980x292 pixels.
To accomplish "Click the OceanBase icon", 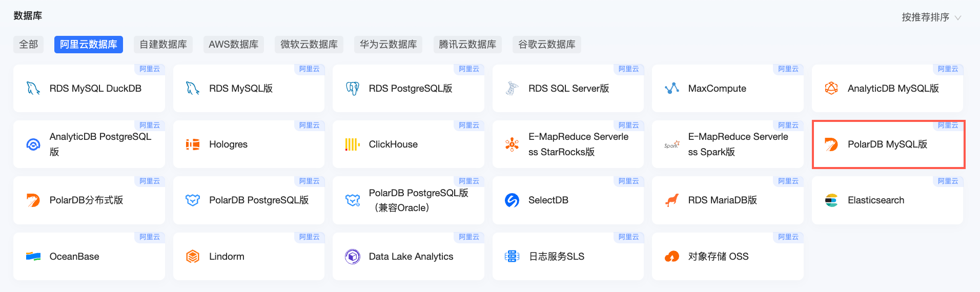I will (x=33, y=256).
